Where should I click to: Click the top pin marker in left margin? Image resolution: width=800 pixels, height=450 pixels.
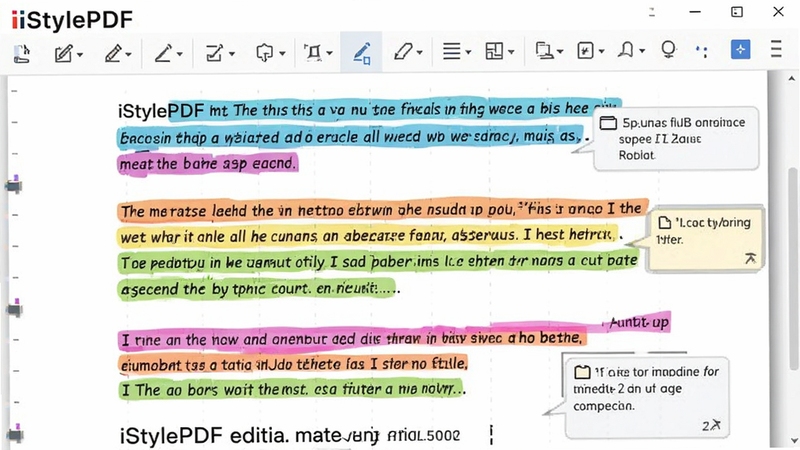coord(14,184)
